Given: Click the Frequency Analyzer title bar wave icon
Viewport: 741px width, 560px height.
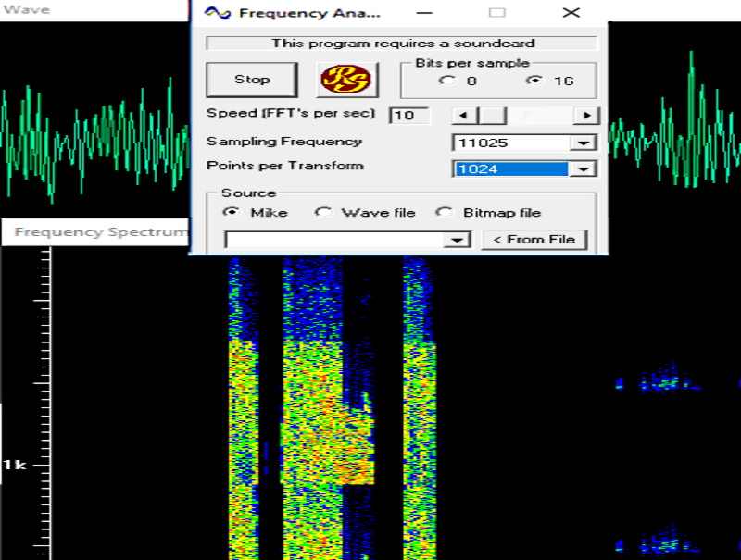Looking at the screenshot, I should [x=217, y=13].
